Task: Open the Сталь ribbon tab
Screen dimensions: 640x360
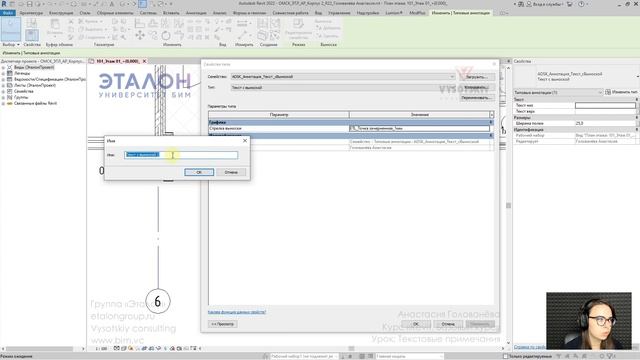Action: (85, 13)
